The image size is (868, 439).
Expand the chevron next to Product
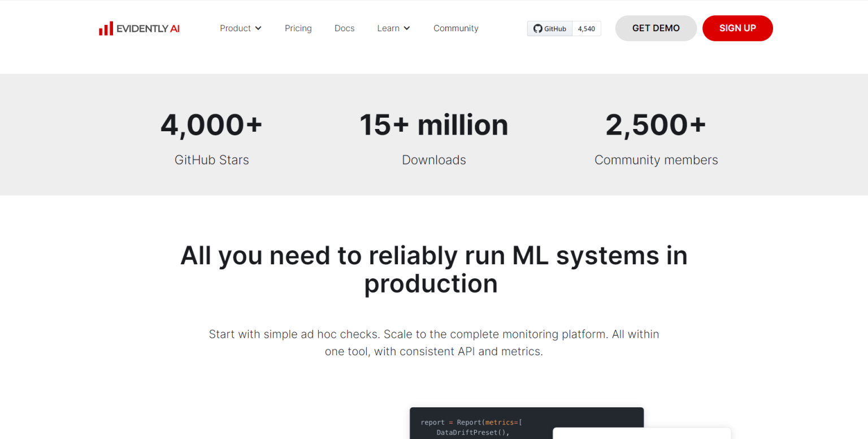[258, 28]
